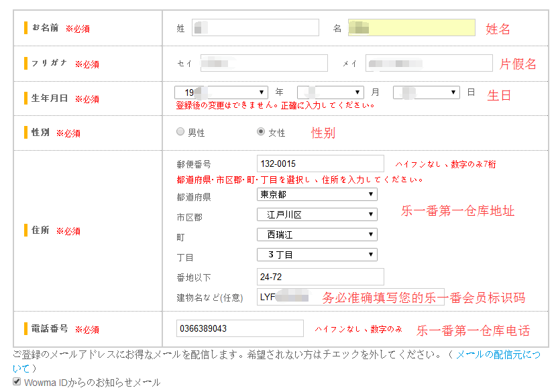Open the メールの配信元について link
The height and width of the screenshot is (392, 558).
point(498,354)
